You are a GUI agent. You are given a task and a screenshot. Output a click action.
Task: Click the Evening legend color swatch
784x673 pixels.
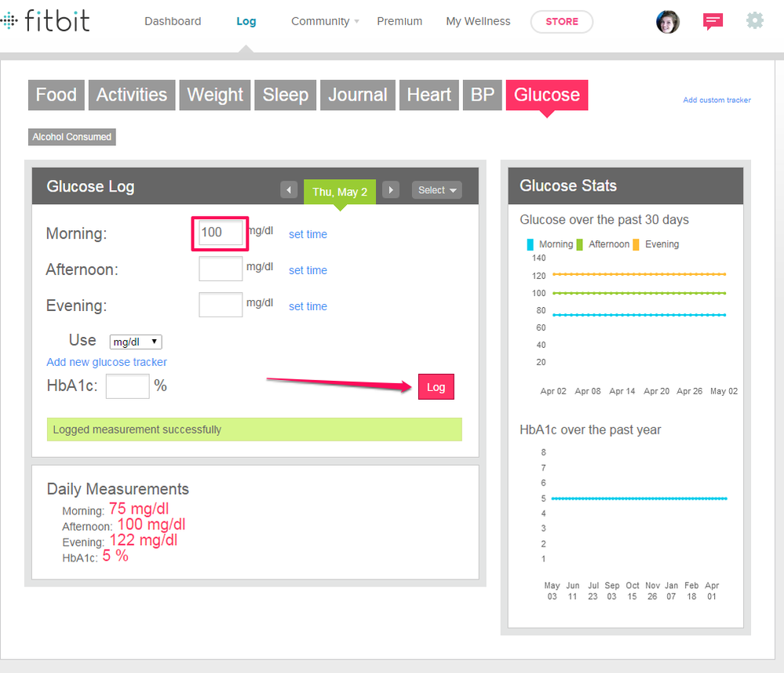click(636, 245)
